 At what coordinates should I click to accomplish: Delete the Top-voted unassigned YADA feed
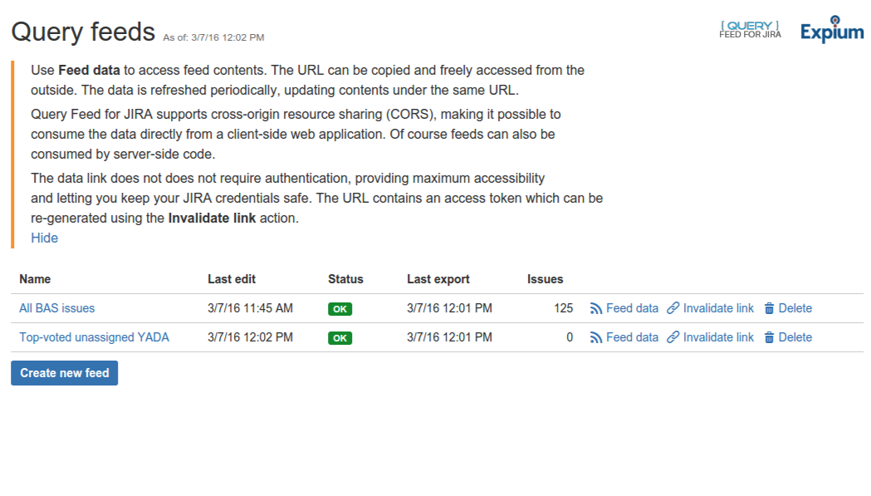[795, 338]
